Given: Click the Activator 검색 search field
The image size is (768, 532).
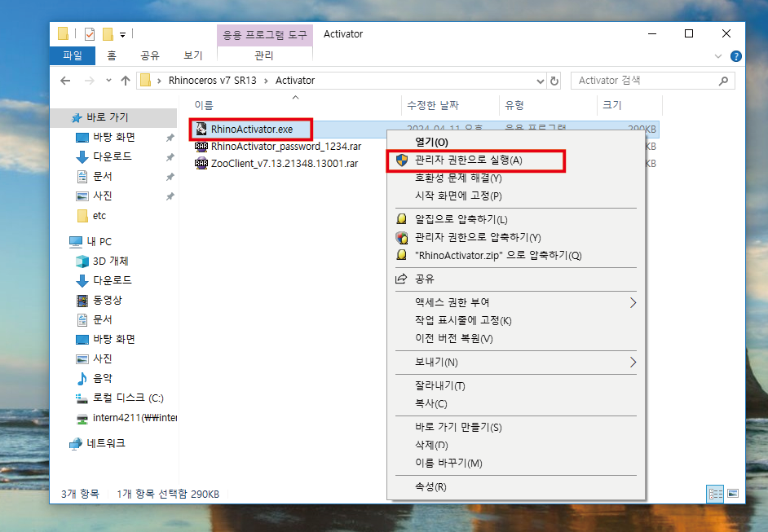Looking at the screenshot, I should click(652, 81).
